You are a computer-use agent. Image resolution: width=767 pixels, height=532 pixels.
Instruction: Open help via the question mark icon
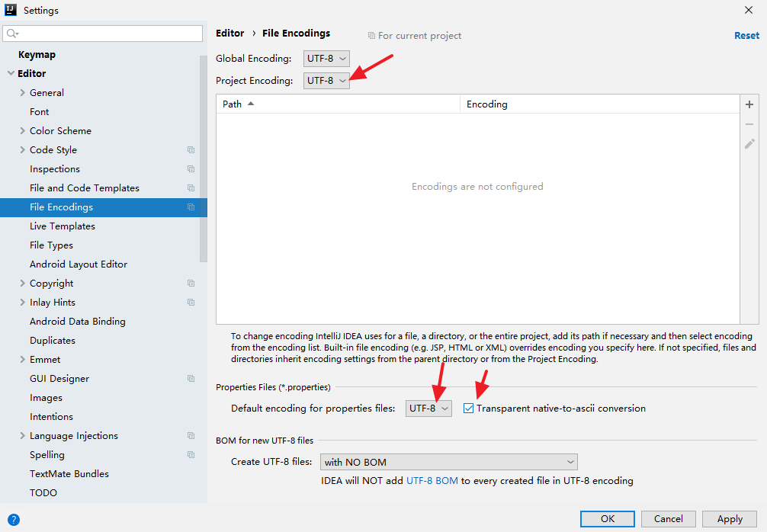[14, 519]
